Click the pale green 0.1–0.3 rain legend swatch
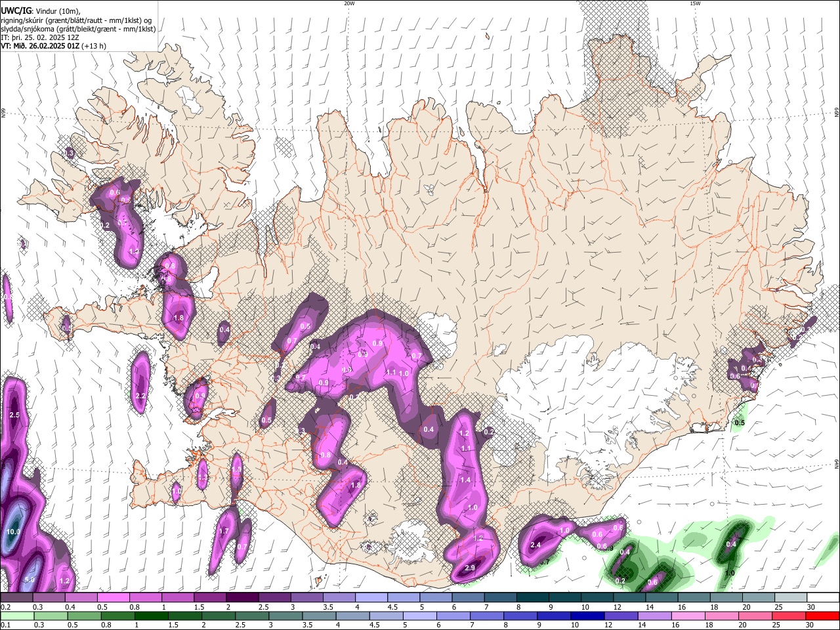The width and height of the screenshot is (840, 630). [16, 616]
